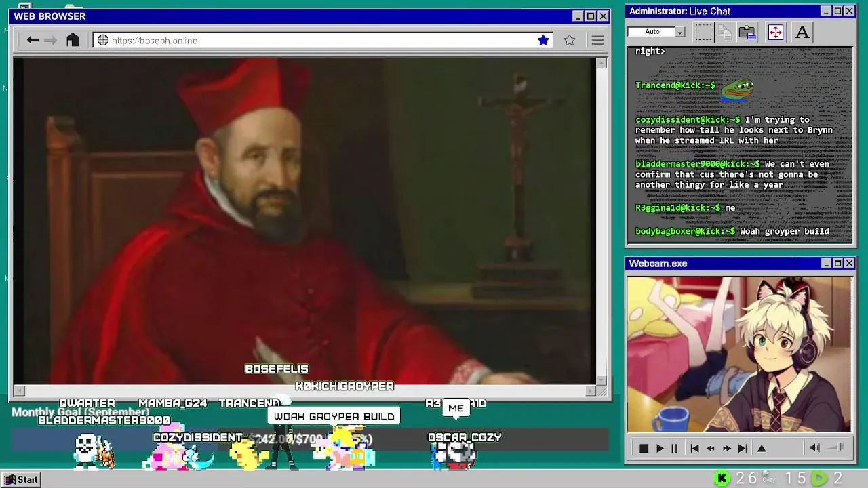The height and width of the screenshot is (488, 868).
Task: Open the browser home page icon
Action: [73, 40]
